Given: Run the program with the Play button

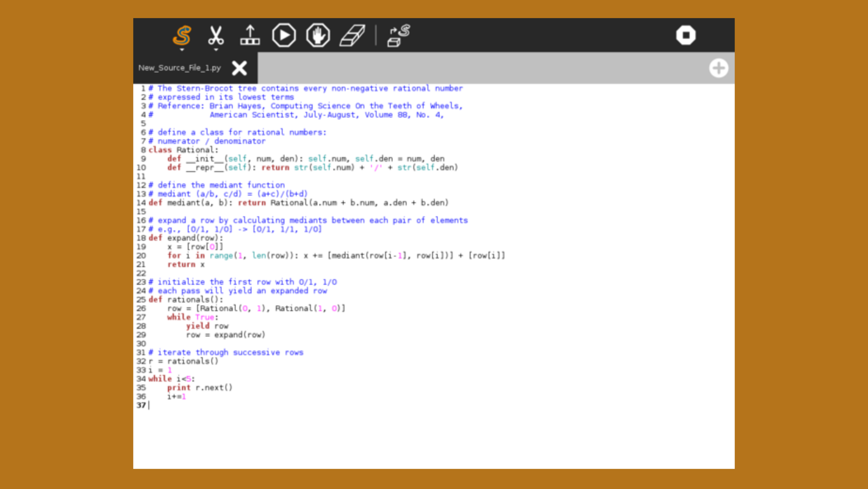Looking at the screenshot, I should pos(284,35).
